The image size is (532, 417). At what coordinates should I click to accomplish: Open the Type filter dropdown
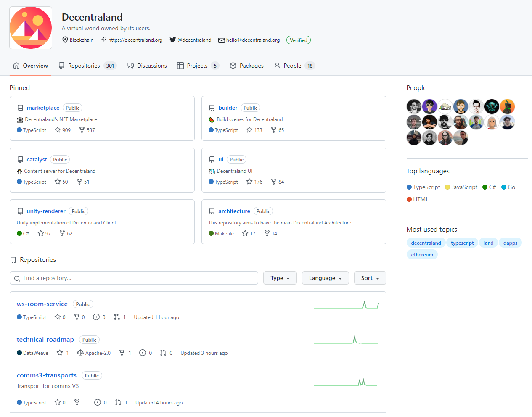click(280, 278)
